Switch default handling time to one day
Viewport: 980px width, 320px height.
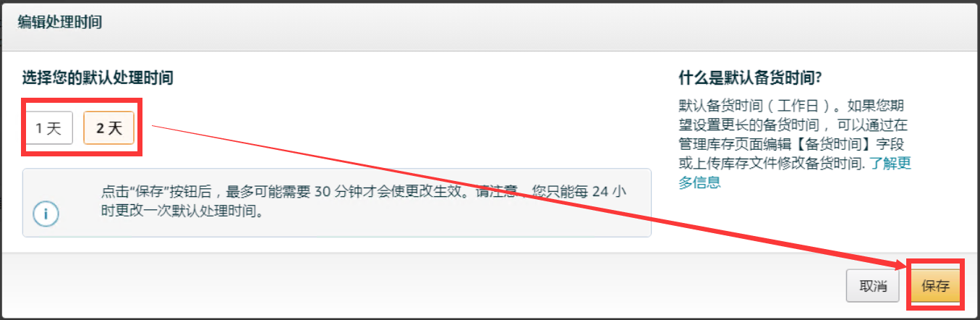49,129
